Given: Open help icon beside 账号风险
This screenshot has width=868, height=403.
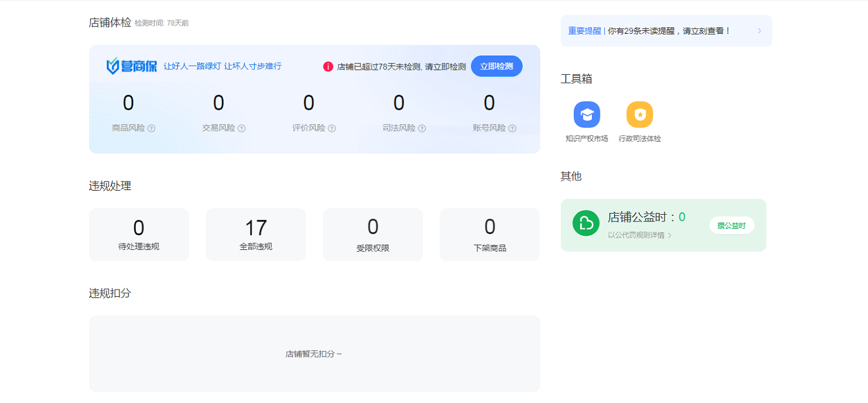Looking at the screenshot, I should pos(512,129).
